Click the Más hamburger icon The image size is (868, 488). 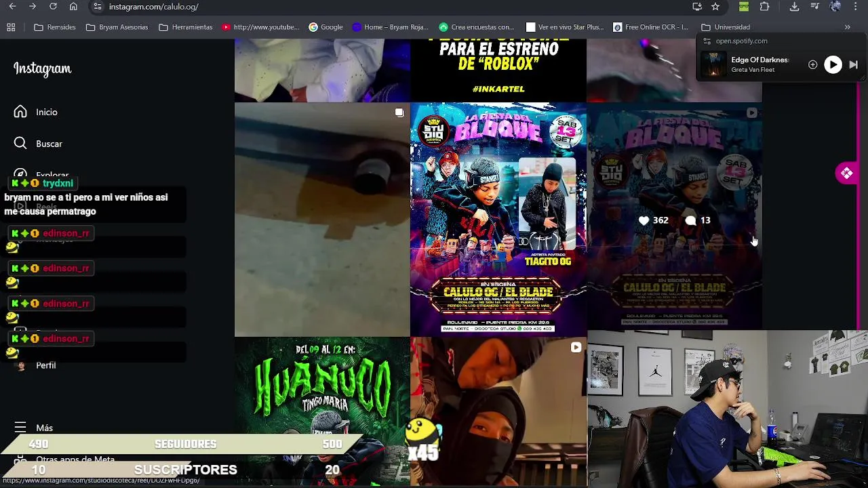pos(20,427)
